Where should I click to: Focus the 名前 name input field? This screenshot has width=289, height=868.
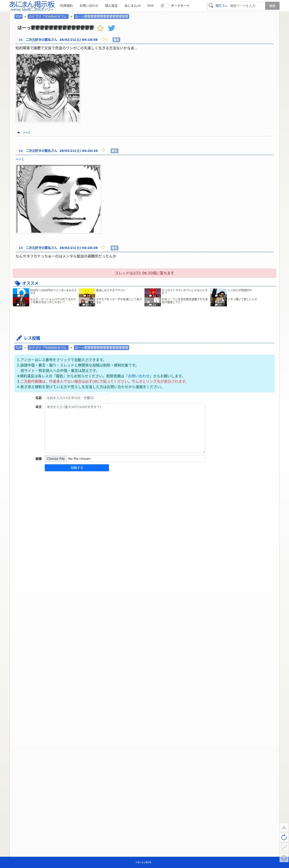pos(77,398)
